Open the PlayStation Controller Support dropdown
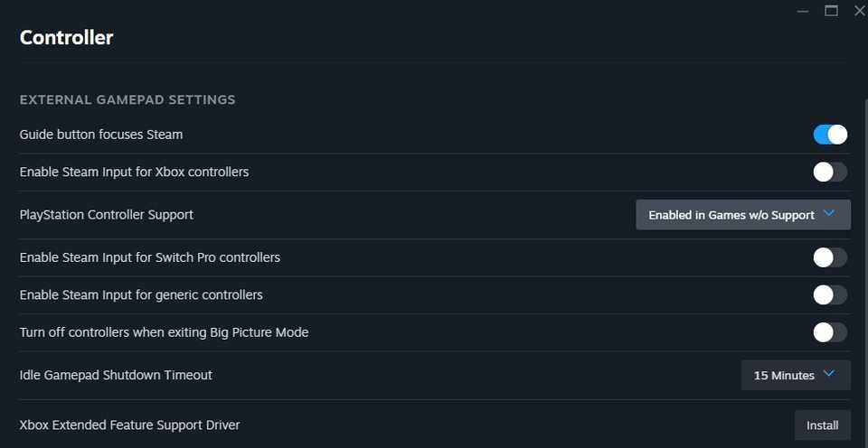 [x=742, y=215]
